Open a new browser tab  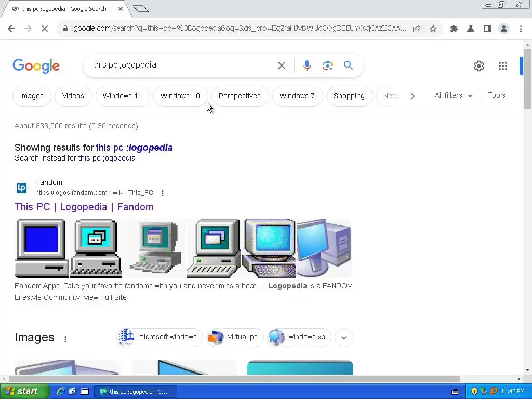tap(141, 9)
